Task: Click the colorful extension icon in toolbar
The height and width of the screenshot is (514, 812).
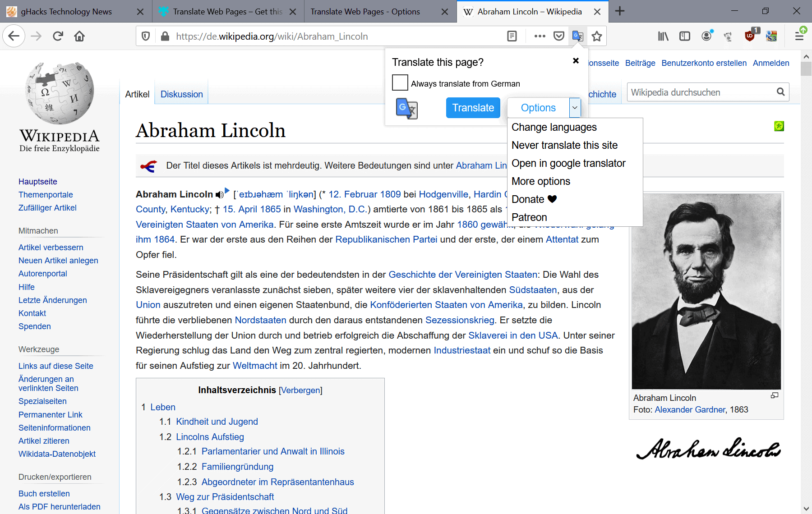Action: [772, 36]
